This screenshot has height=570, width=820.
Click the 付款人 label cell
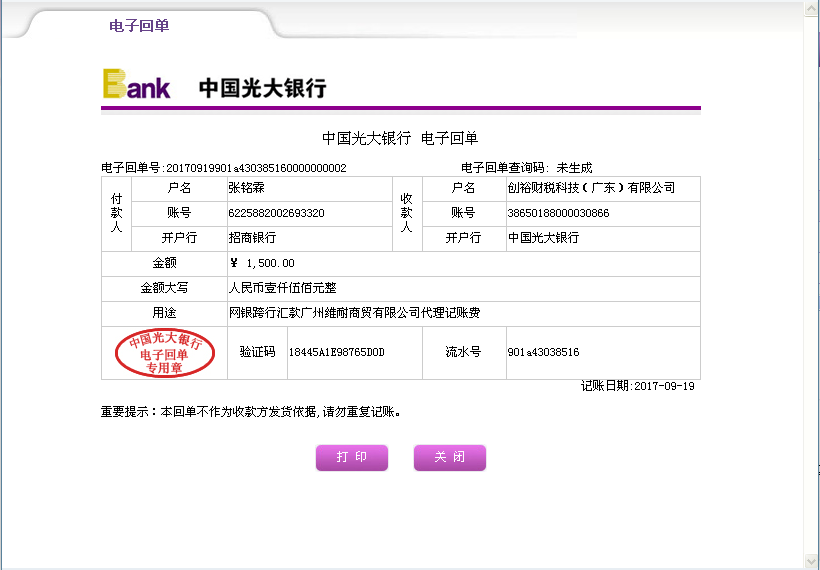(116, 213)
